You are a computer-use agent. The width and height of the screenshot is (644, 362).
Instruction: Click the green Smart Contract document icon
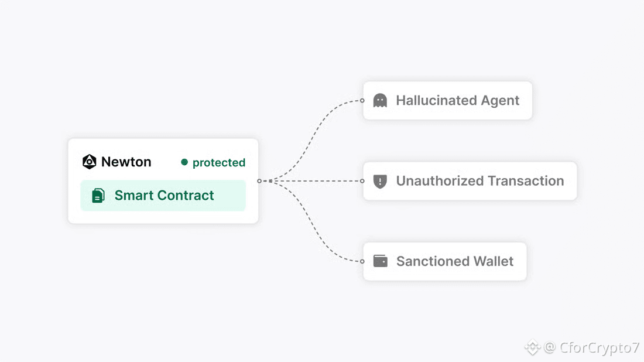pyautogui.click(x=98, y=196)
